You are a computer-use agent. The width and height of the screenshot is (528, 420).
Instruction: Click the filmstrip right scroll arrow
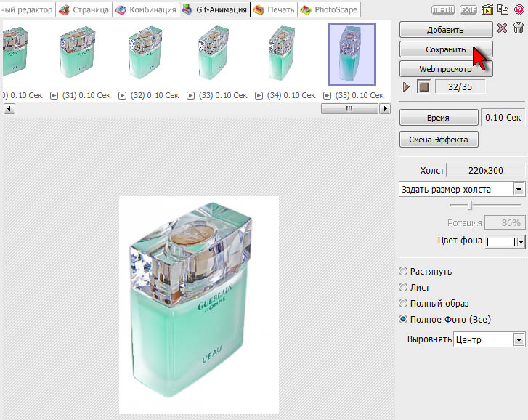[x=385, y=108]
